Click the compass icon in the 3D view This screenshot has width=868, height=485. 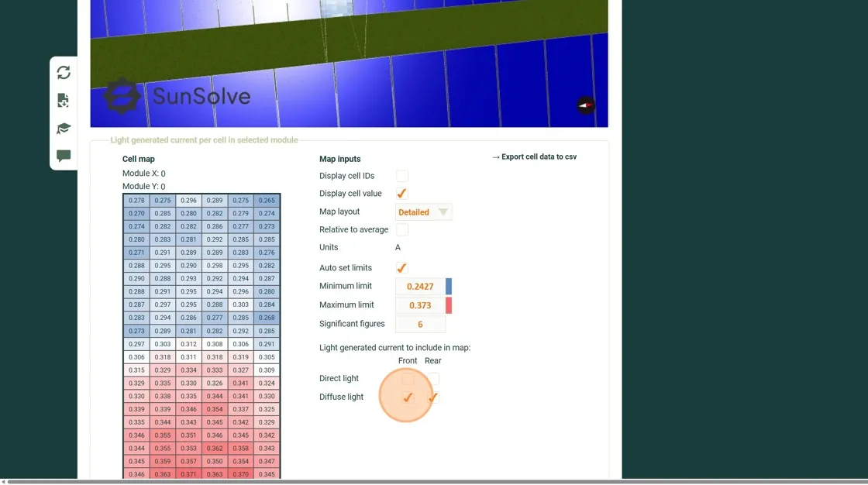[x=586, y=105]
